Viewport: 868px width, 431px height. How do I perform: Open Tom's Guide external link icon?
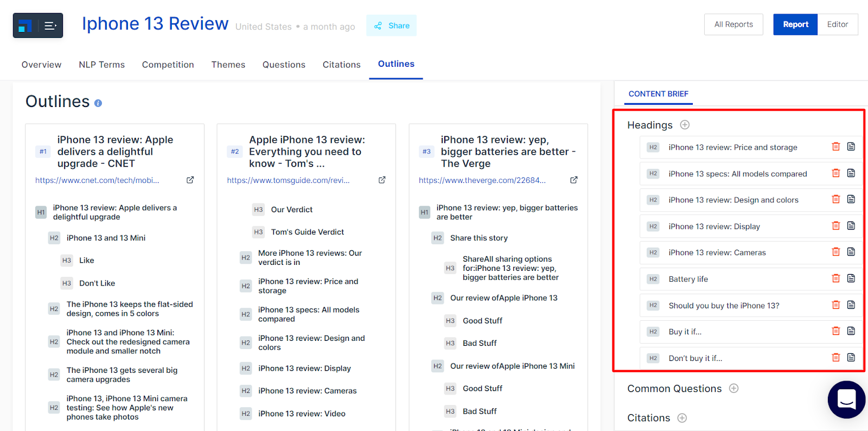point(382,180)
